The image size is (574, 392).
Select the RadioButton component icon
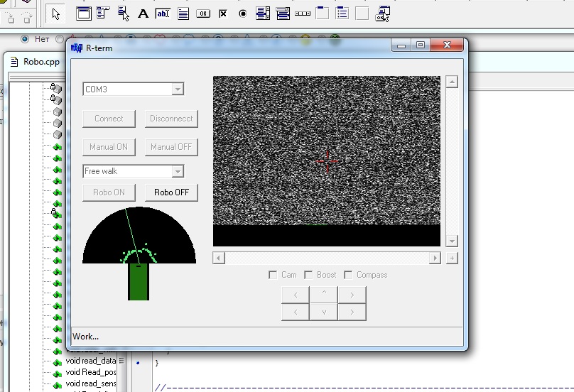[x=243, y=13]
